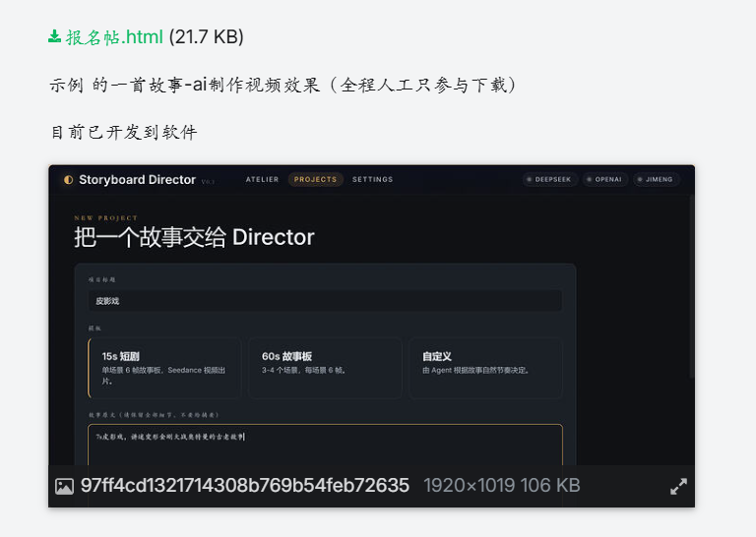Image resolution: width=756 pixels, height=537 pixels.
Task: Expand the embedded image to full size
Action: [x=678, y=487]
